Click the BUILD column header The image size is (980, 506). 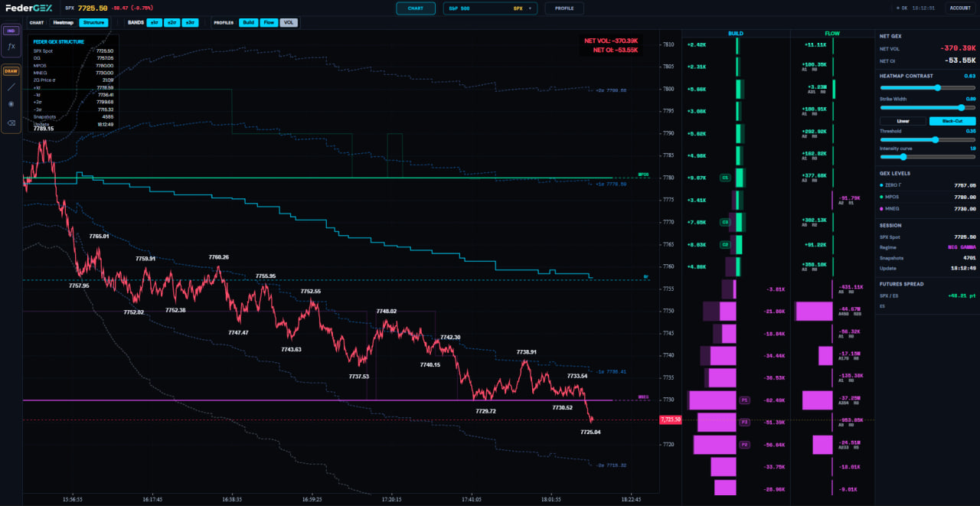[x=736, y=34]
